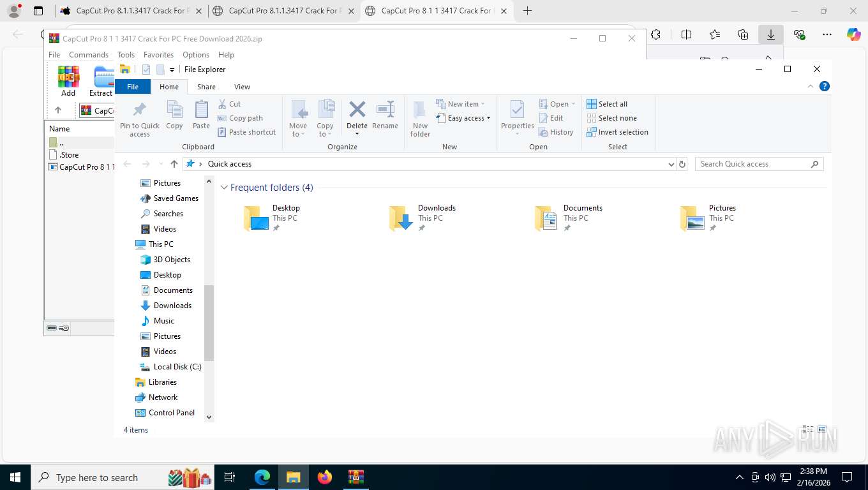
Task: Click History in the Open group
Action: coord(556,132)
